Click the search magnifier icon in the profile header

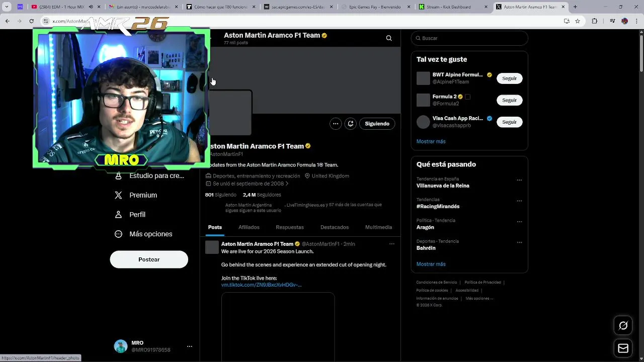point(389,38)
